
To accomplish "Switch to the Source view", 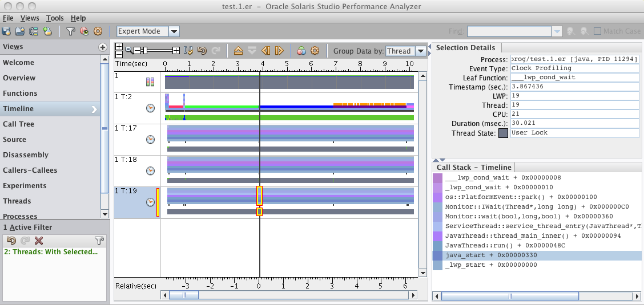I will [x=14, y=139].
